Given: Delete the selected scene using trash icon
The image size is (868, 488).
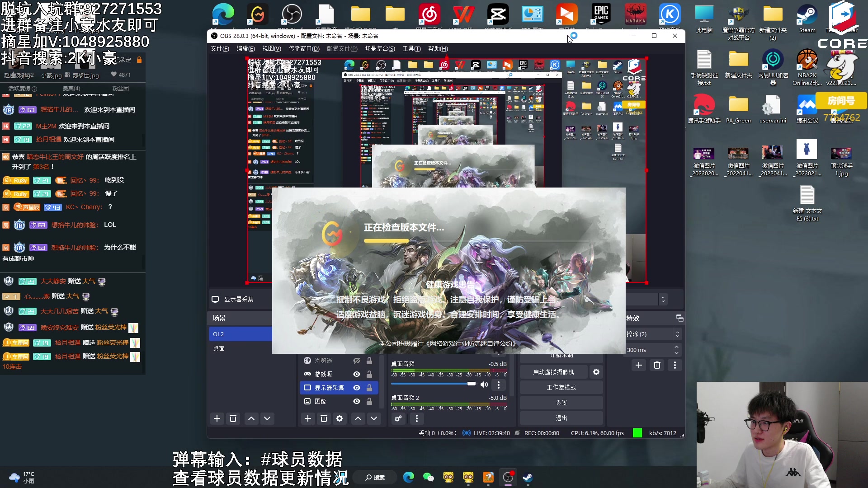Looking at the screenshot, I should click(233, 418).
